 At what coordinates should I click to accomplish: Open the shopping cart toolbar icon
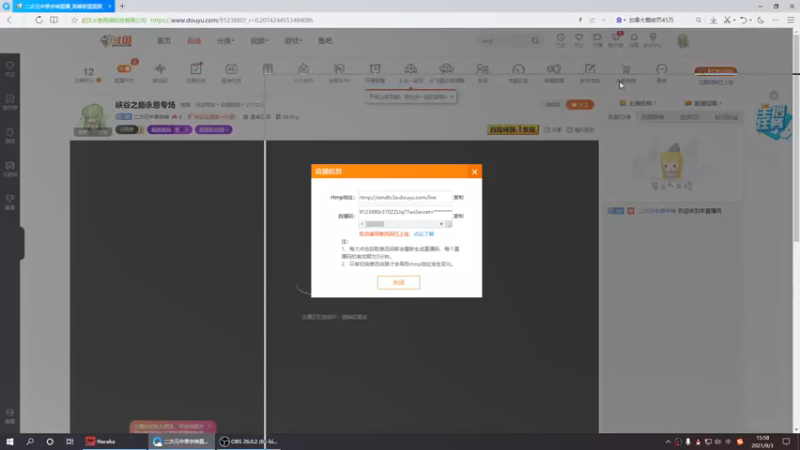626,69
